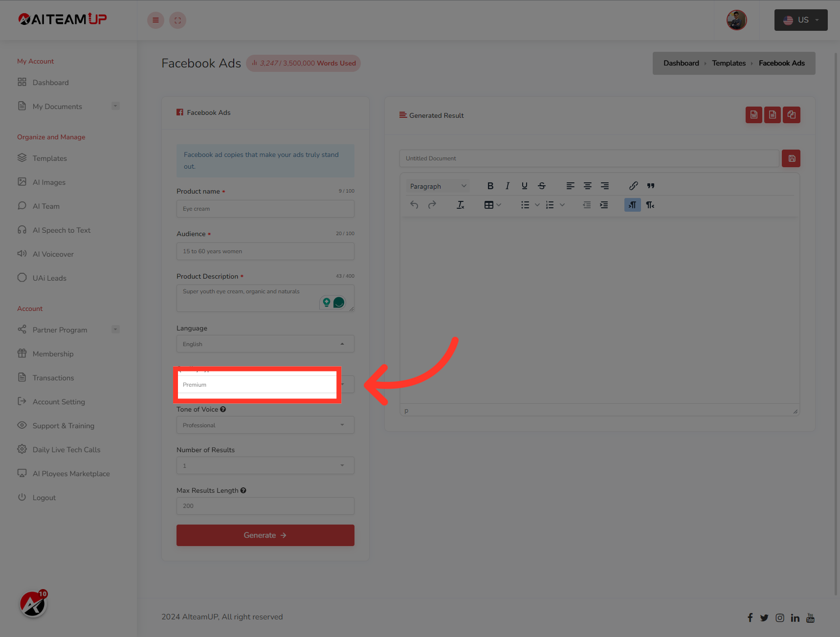Align text left in editor

[x=570, y=186]
